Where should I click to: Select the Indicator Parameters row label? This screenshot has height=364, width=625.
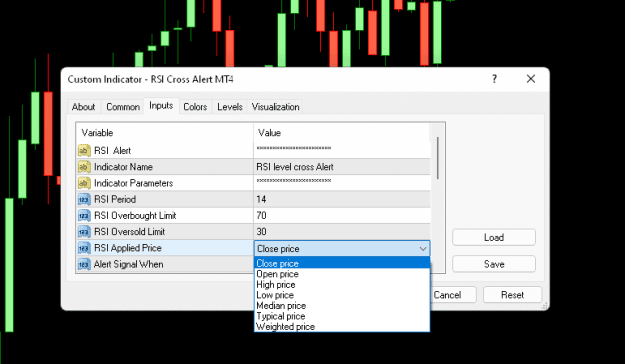pos(134,183)
